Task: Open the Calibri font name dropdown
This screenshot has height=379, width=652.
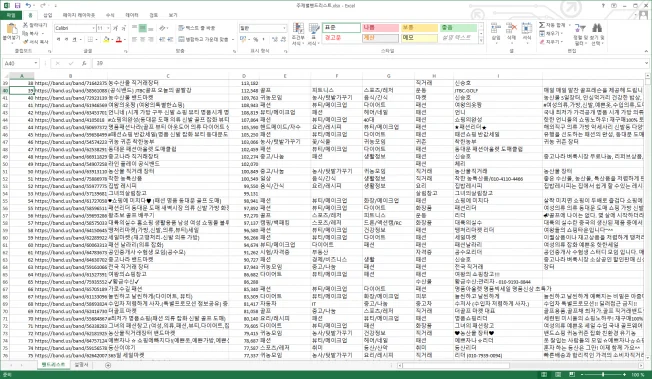Action: pyautogui.click(x=93, y=28)
